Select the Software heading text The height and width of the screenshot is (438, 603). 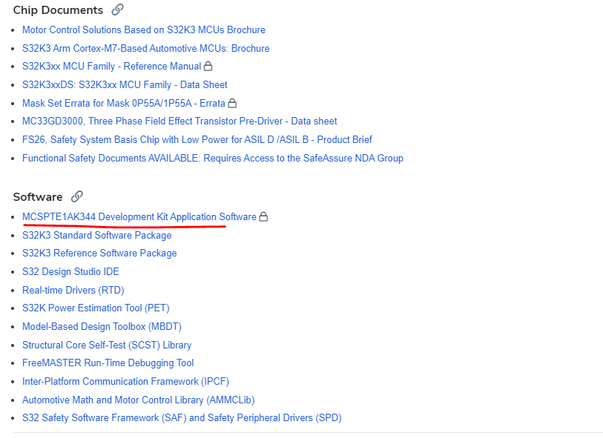point(38,197)
